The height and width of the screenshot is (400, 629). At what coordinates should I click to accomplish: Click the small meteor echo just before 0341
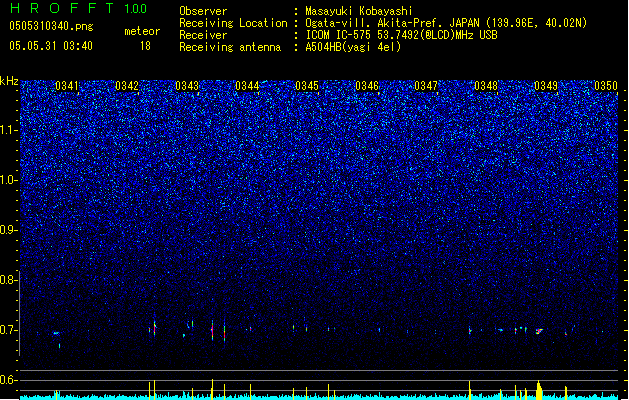[56, 333]
